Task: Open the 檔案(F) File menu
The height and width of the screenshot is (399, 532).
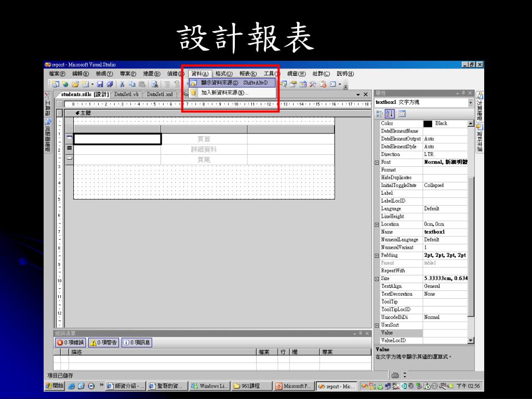Action: click(x=57, y=74)
